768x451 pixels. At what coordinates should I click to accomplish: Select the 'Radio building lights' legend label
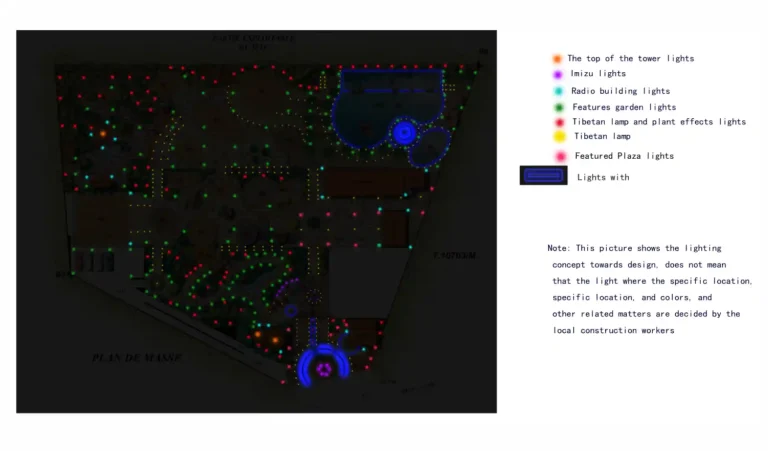[621, 91]
